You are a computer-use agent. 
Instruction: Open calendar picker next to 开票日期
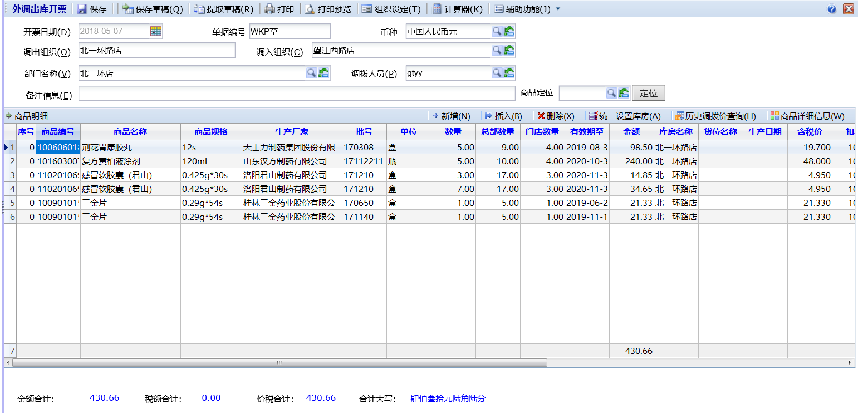tap(156, 31)
